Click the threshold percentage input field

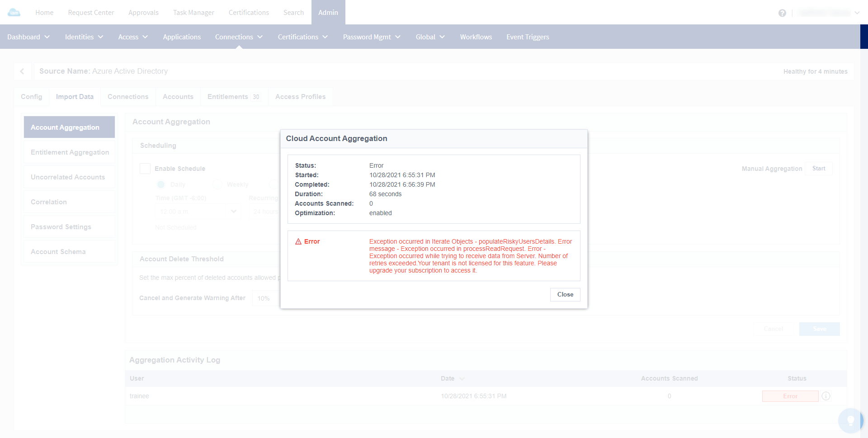[x=266, y=298]
